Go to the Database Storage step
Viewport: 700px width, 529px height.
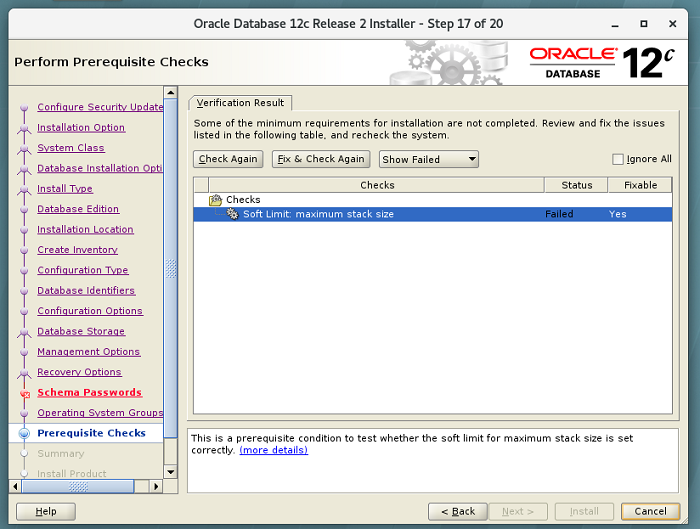click(81, 331)
